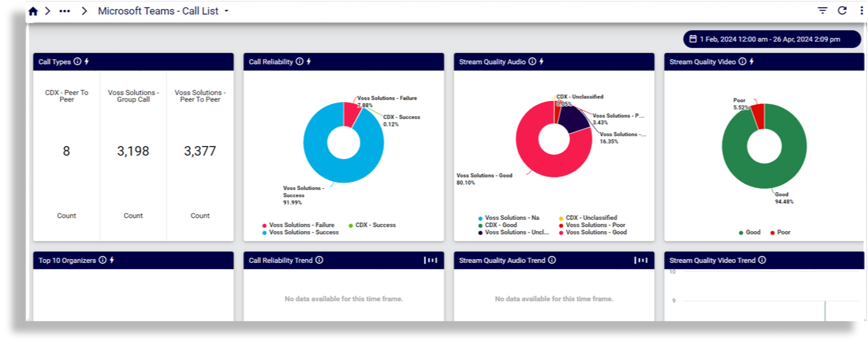Toggle CDX - Unclassified legend entry
The width and height of the screenshot is (868, 344).
(588, 218)
